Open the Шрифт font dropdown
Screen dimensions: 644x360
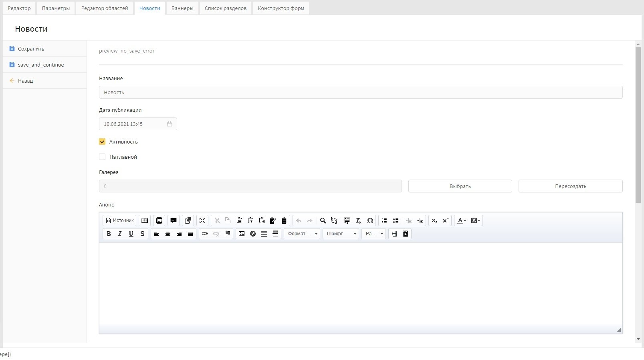point(341,234)
